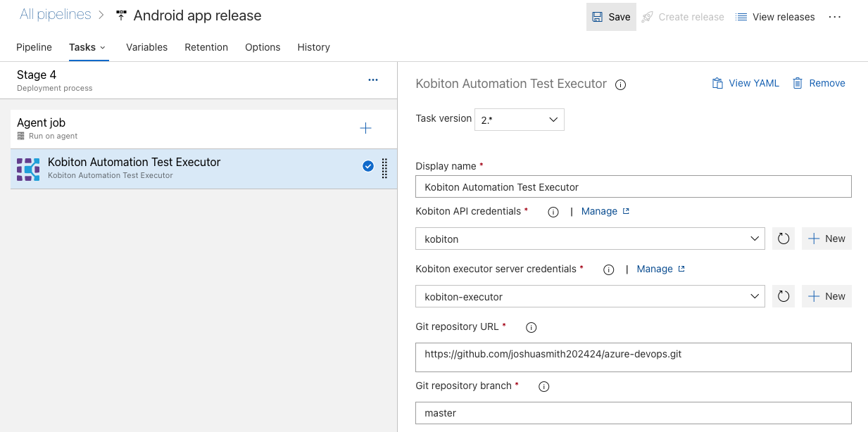Click the Kobiton API credentials label
868x432 pixels.
tap(468, 211)
